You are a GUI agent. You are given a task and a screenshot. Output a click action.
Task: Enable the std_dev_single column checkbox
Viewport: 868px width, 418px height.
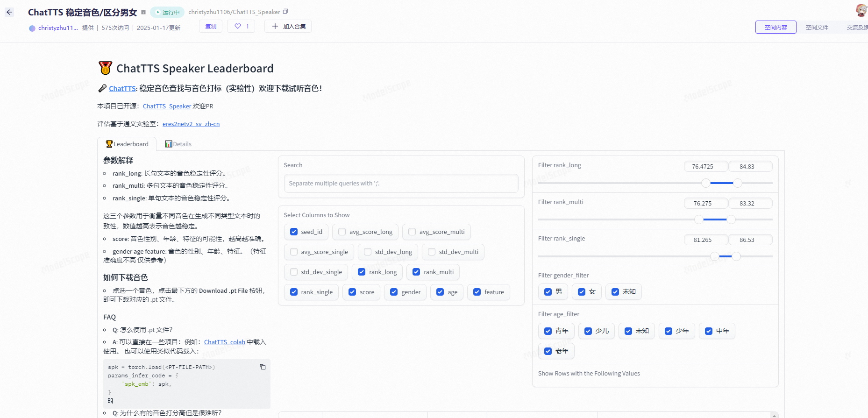pos(294,272)
